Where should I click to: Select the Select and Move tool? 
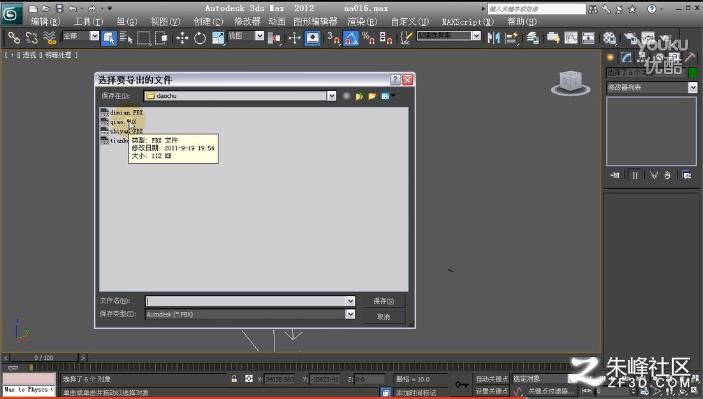click(x=182, y=38)
